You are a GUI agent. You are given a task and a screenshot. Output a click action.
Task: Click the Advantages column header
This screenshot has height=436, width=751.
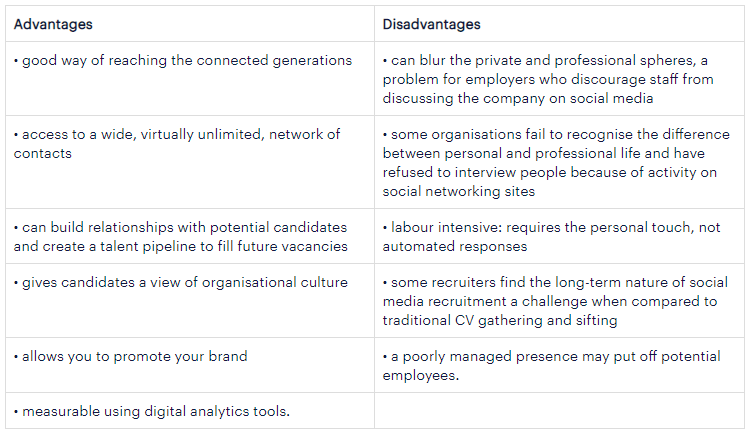click(54, 23)
